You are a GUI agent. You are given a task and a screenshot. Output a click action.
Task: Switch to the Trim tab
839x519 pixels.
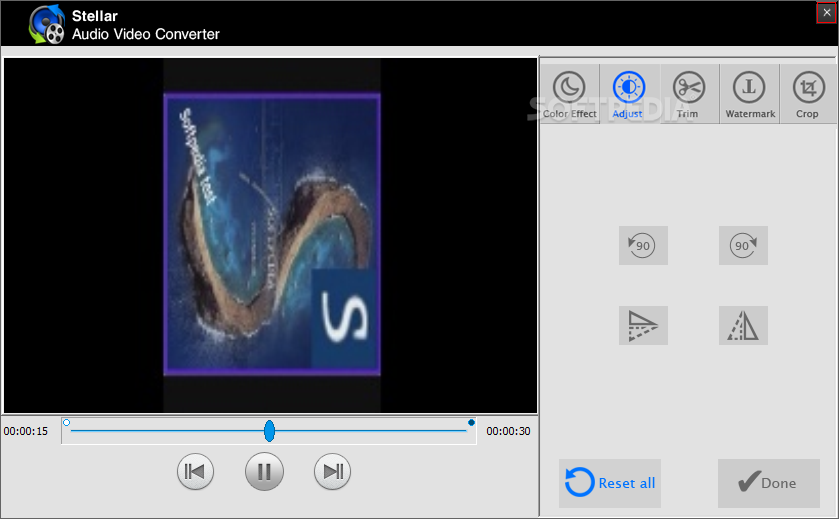[690, 94]
